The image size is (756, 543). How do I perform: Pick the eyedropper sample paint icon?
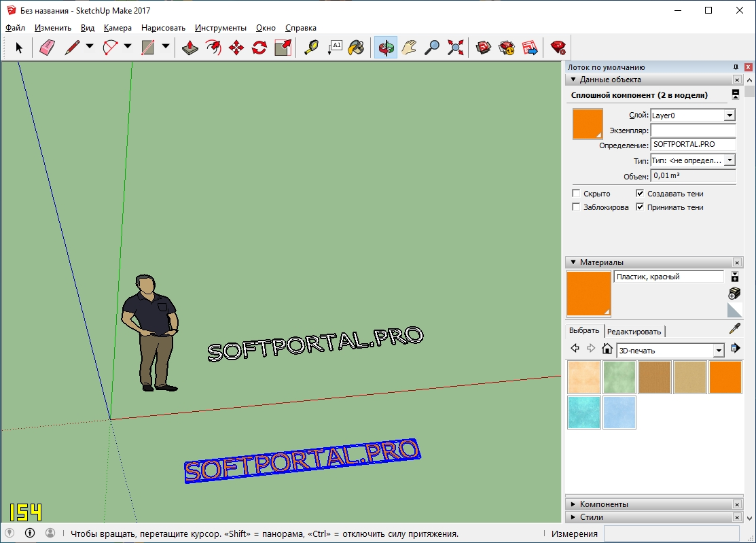(x=734, y=329)
